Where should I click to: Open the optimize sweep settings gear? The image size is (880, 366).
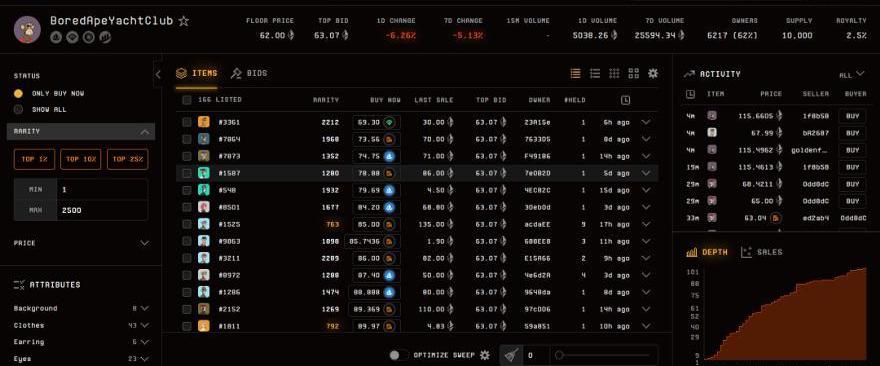click(485, 355)
